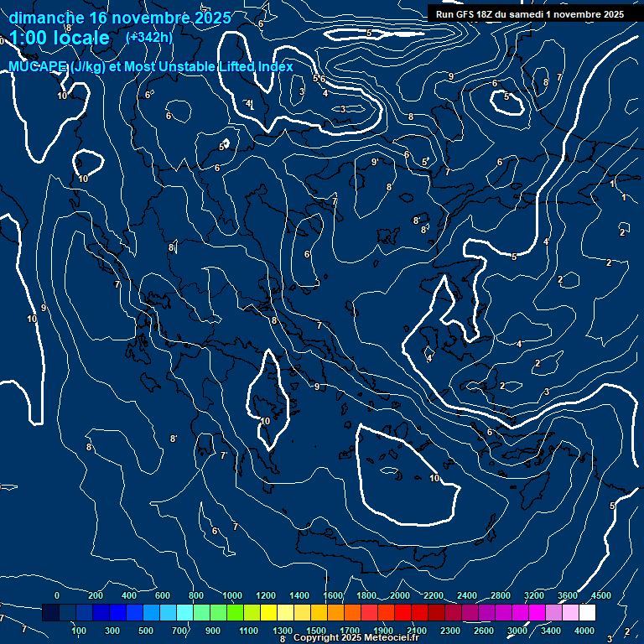Click the '500' legend value

[x=146, y=631]
